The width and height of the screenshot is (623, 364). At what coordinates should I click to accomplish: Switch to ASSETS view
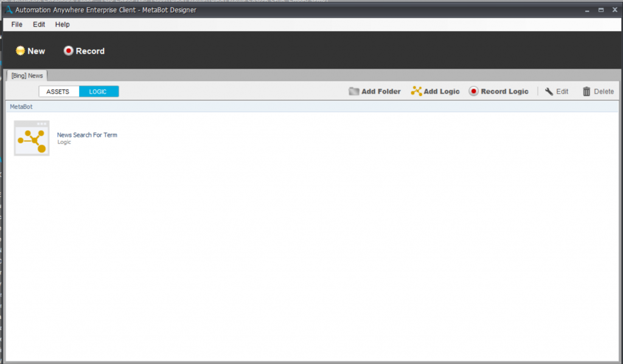(x=59, y=92)
